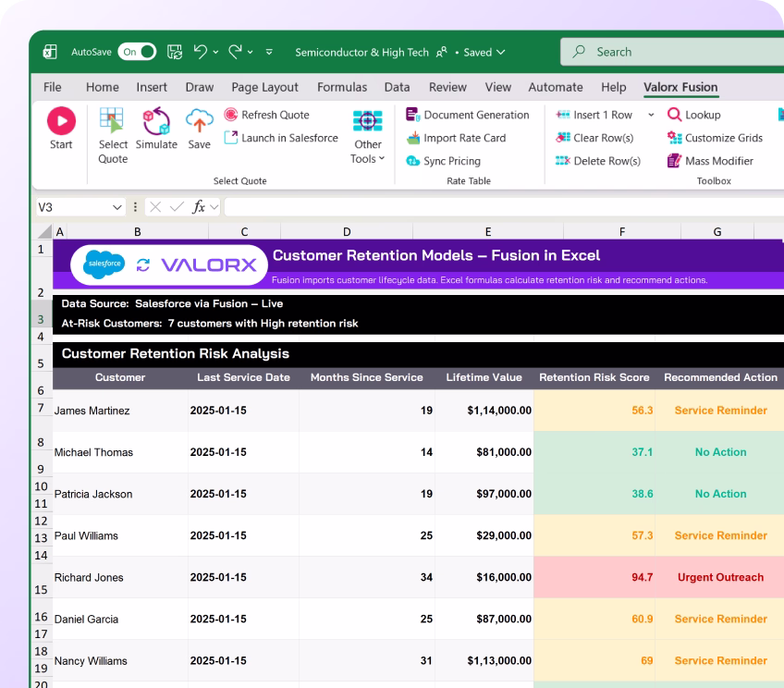
Task: Click the save workbook icon in title bar
Action: (x=175, y=52)
